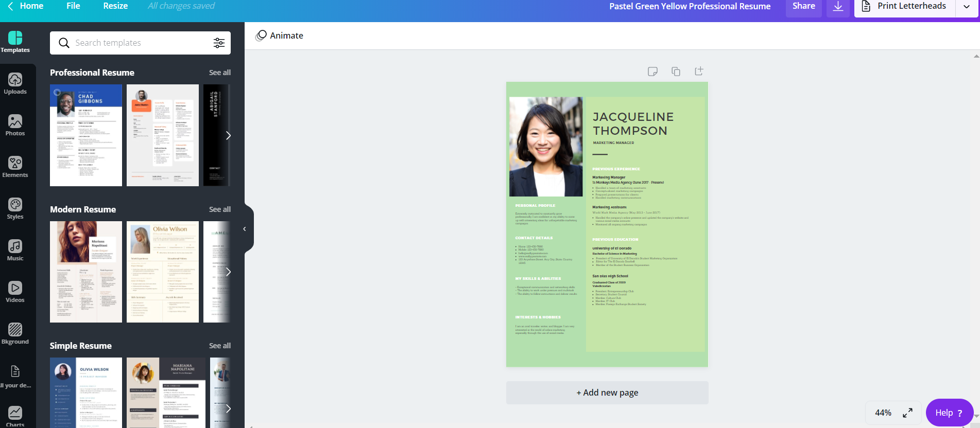Select the orange-header Professional Resume template
Screen dimensions: 980x428
point(163,135)
